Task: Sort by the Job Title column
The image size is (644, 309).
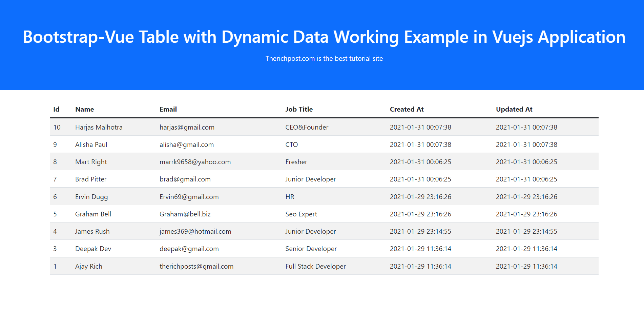Action: [299, 109]
